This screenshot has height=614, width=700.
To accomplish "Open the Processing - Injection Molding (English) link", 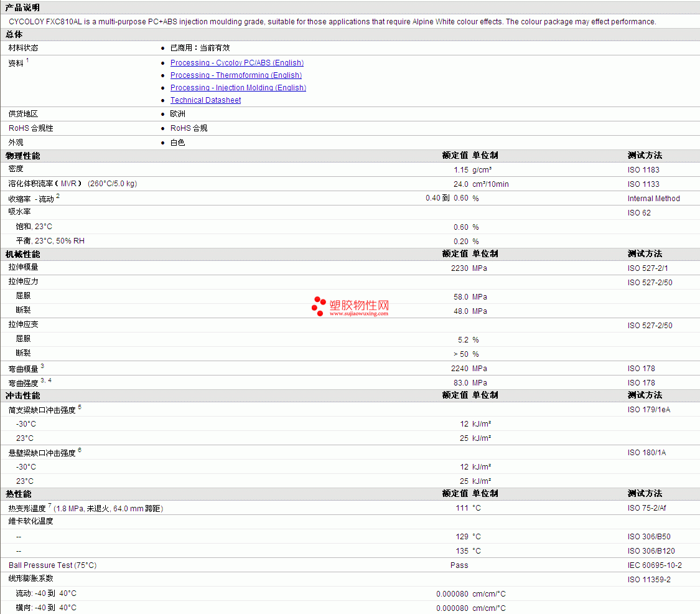I will pyautogui.click(x=238, y=88).
